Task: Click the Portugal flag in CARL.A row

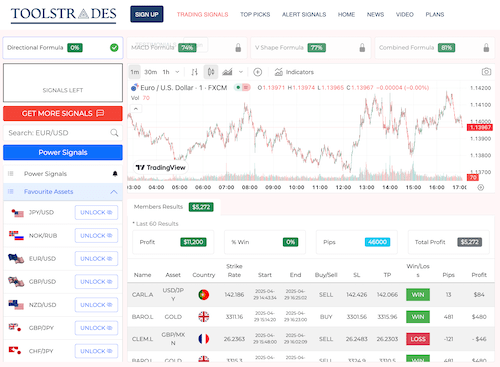Action: (x=204, y=295)
